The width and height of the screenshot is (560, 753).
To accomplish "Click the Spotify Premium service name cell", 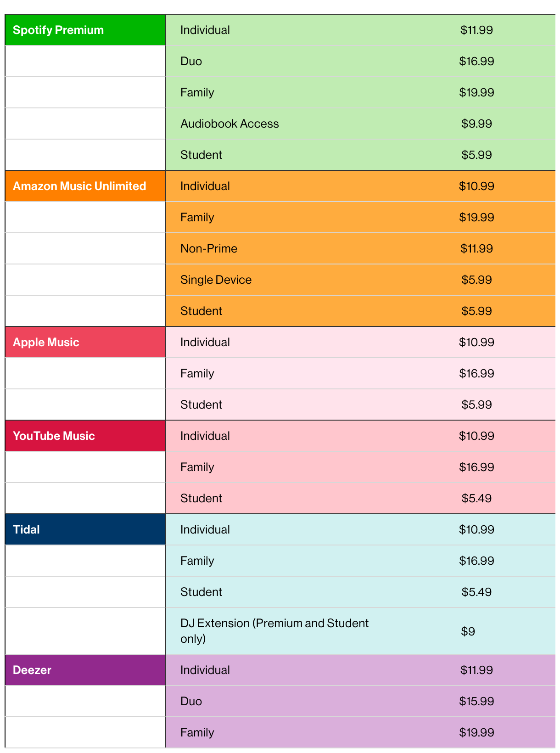I will pyautogui.click(x=58, y=30).
